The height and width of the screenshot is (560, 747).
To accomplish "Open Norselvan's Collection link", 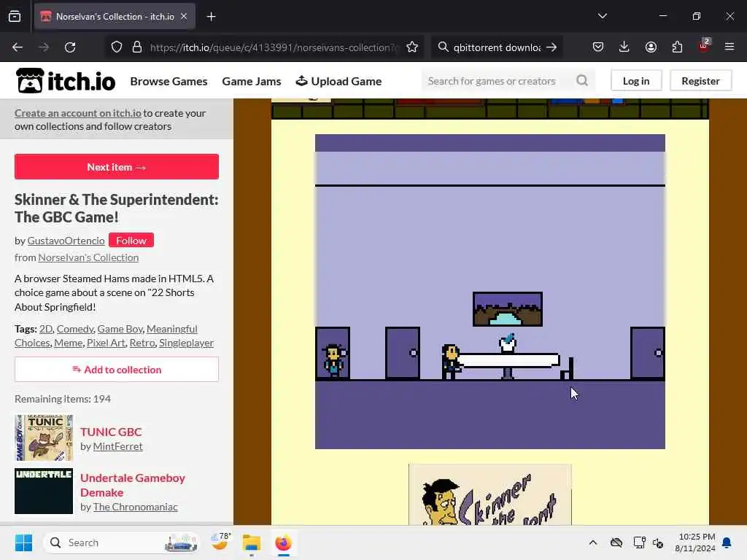I will point(88,257).
